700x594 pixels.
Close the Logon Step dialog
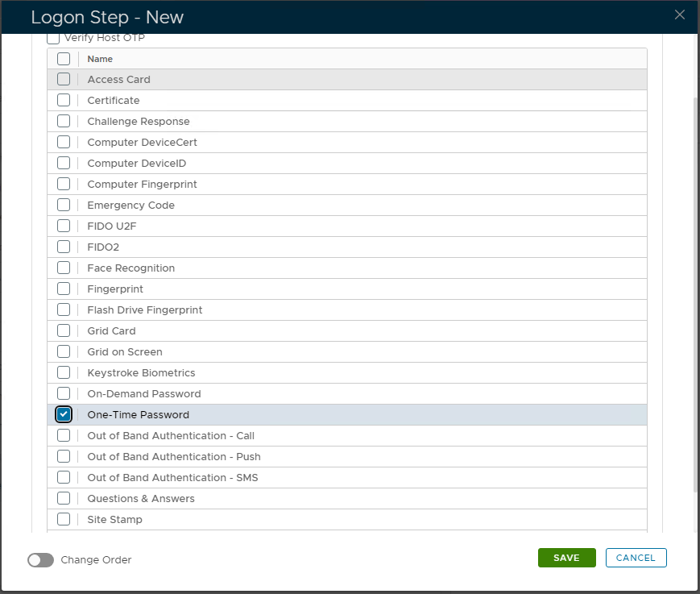click(680, 15)
